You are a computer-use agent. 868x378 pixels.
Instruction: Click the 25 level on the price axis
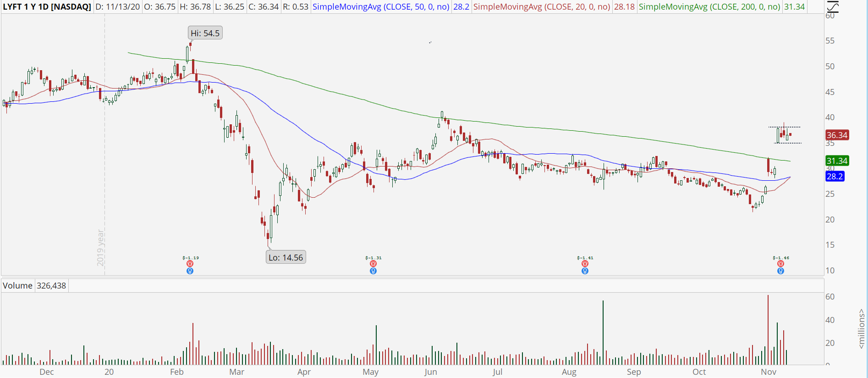click(830, 194)
